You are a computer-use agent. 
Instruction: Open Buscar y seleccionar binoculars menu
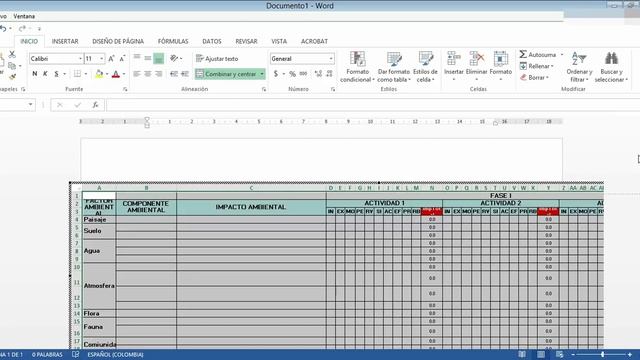pos(611,67)
